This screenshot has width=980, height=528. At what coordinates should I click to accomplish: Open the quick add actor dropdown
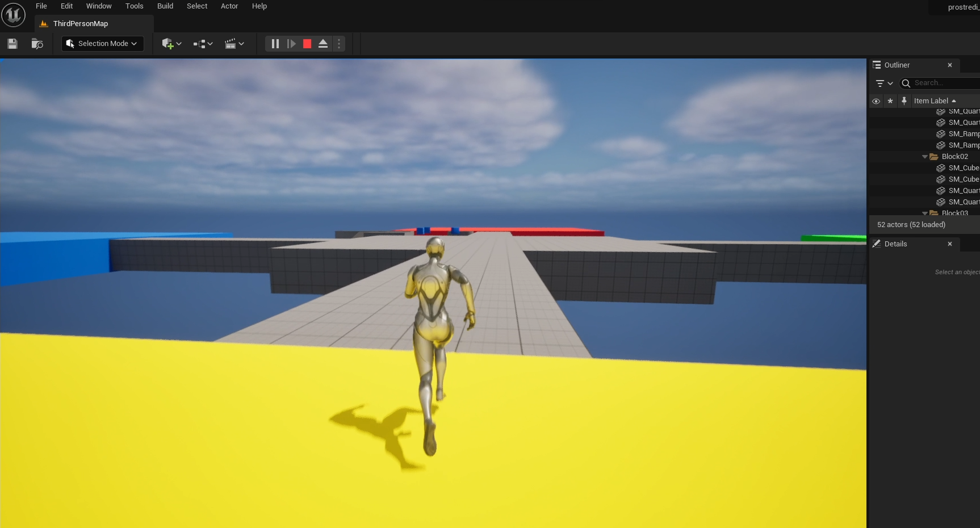[x=171, y=44]
